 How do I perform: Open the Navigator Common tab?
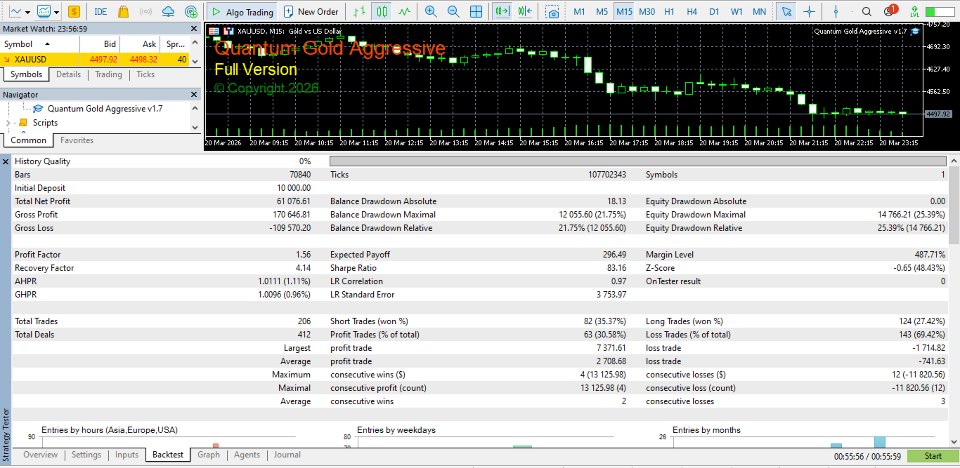[x=28, y=140]
